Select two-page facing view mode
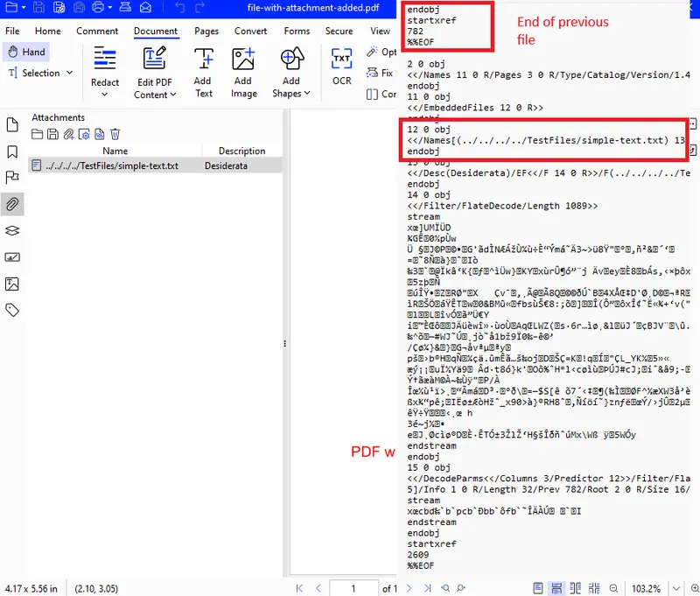Screen dimensions: 700x596 [x=576, y=588]
